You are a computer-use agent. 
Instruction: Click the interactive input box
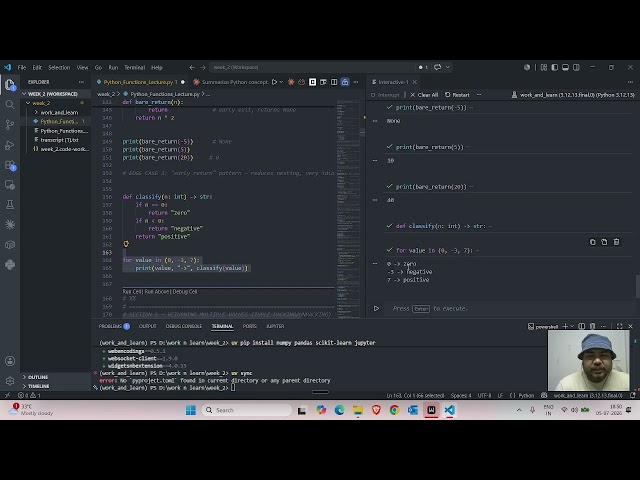pos(510,309)
